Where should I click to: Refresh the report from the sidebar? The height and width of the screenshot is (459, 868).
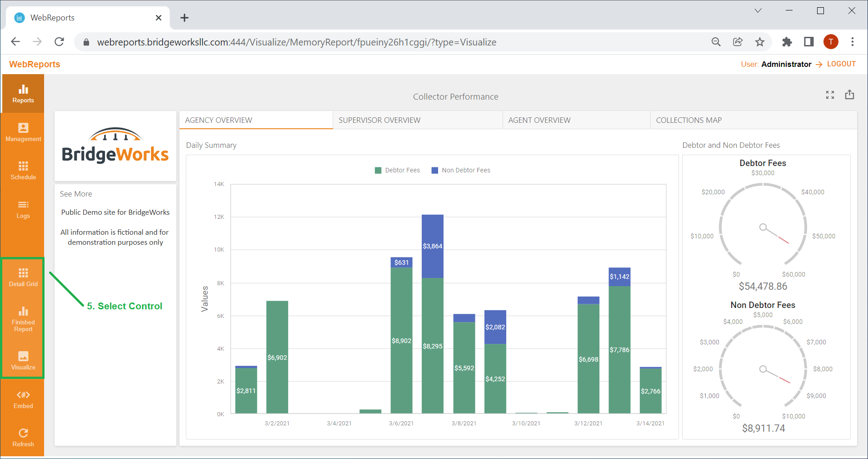pyautogui.click(x=23, y=438)
